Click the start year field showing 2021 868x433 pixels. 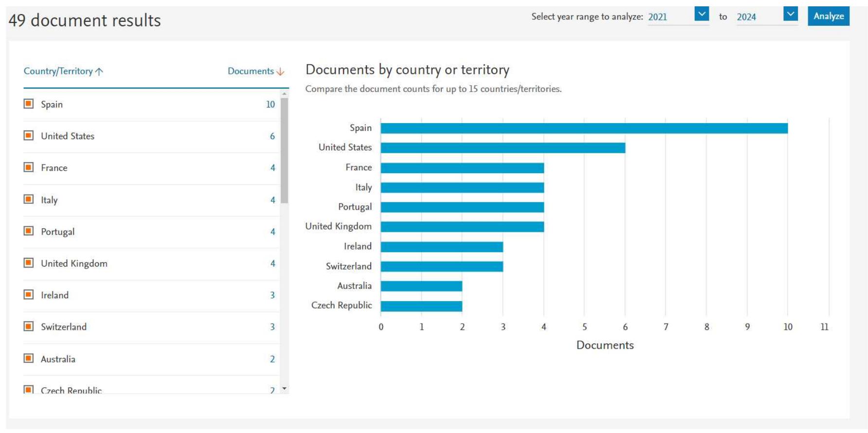(x=678, y=17)
